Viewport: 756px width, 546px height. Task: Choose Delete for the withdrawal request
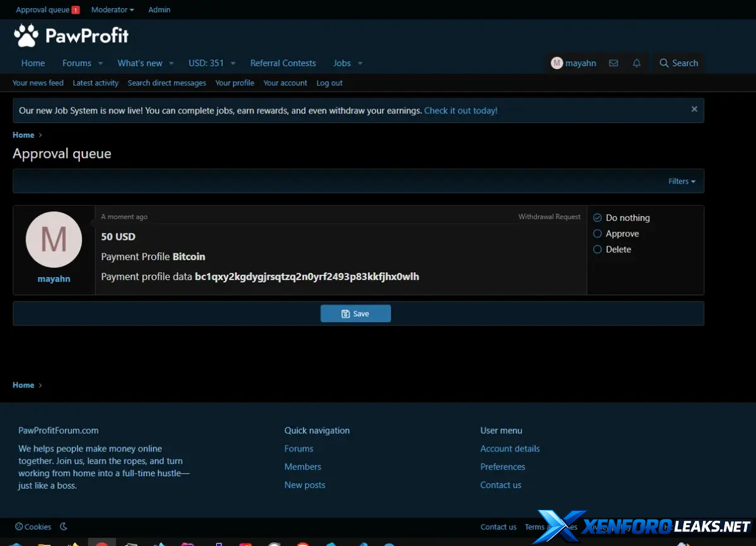598,249
